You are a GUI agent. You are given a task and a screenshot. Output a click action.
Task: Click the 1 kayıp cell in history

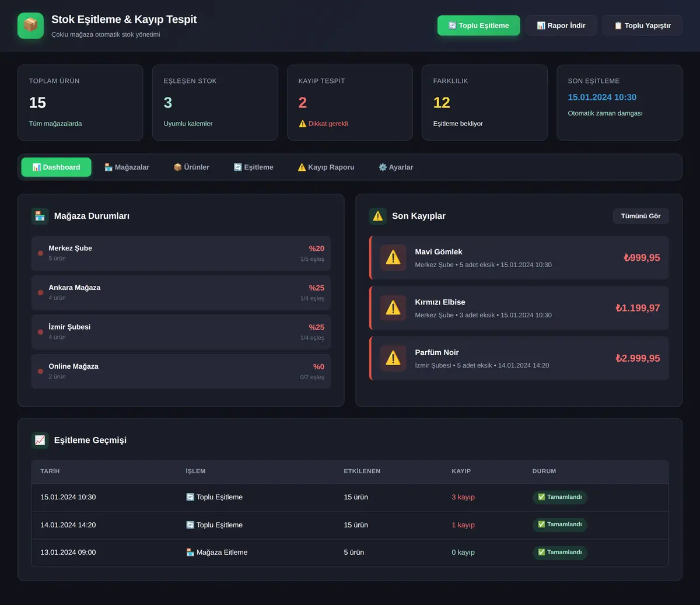tap(463, 525)
